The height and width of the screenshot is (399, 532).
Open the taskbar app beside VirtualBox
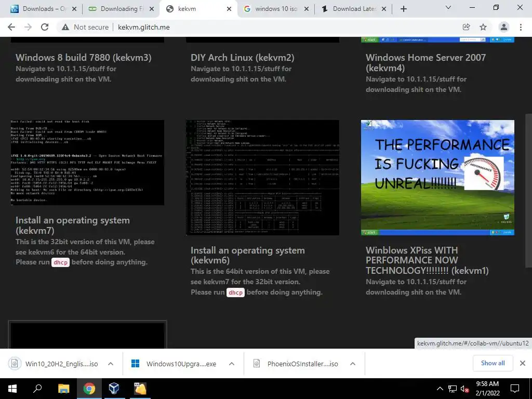[140, 389]
